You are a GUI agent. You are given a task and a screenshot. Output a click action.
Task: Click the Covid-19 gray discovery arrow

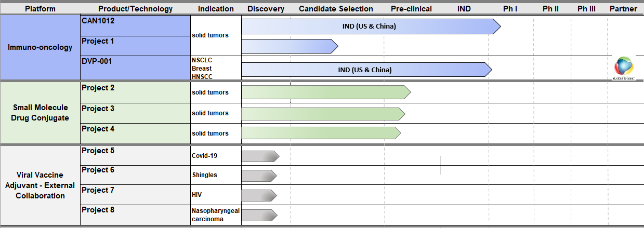click(260, 156)
